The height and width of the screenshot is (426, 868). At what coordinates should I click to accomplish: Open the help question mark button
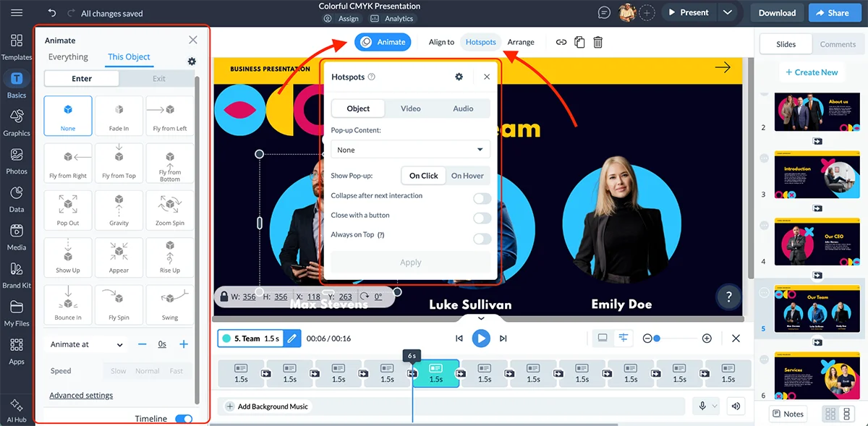[728, 297]
